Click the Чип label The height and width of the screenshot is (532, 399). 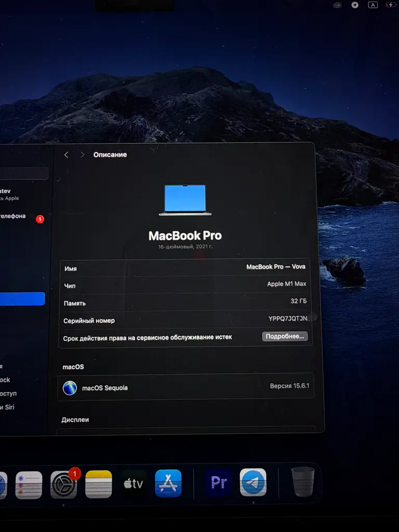pos(70,286)
